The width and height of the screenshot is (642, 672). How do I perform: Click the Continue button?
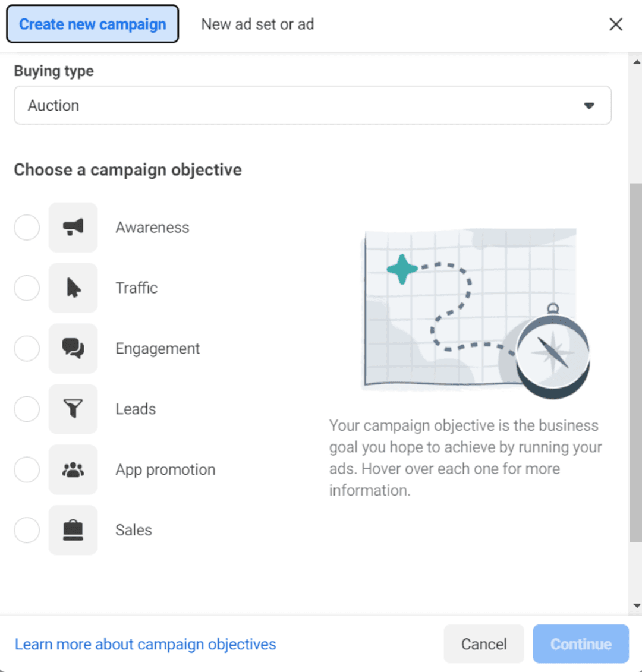581,643
